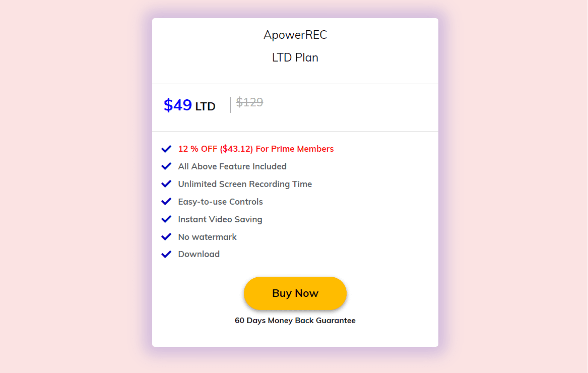Select the checkmark next to All Above Feature Included
Viewport: 588px width, 373px height.
(166, 166)
